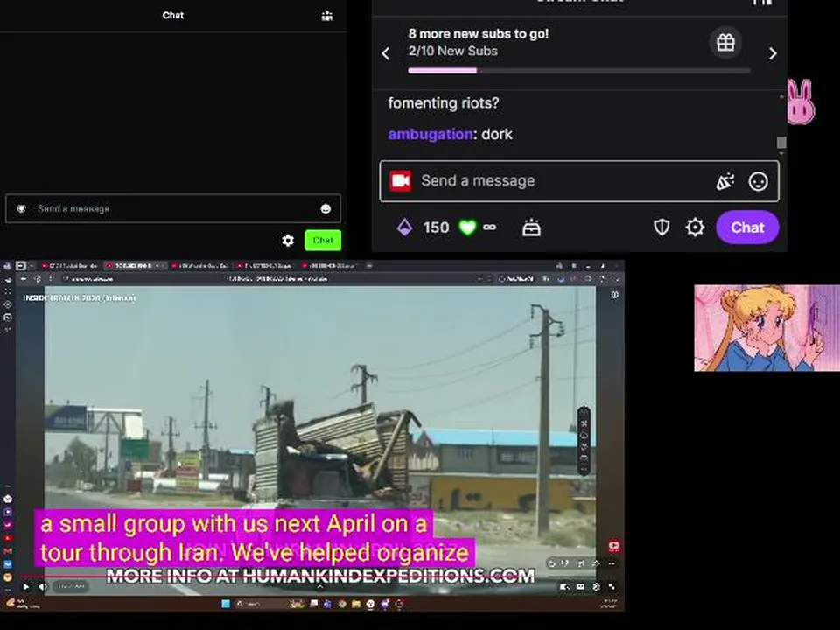
Task: Click the browser back arrow
Action: click(x=23, y=278)
